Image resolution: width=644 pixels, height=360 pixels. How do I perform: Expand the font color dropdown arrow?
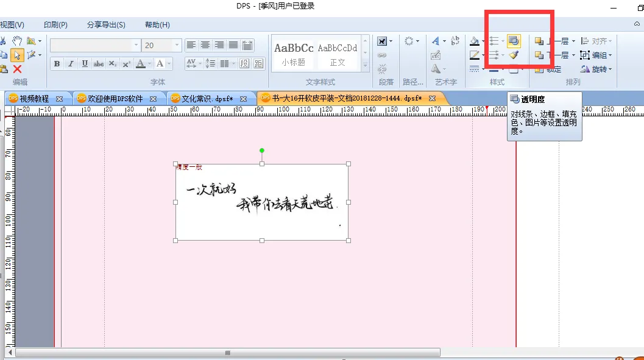coord(149,63)
